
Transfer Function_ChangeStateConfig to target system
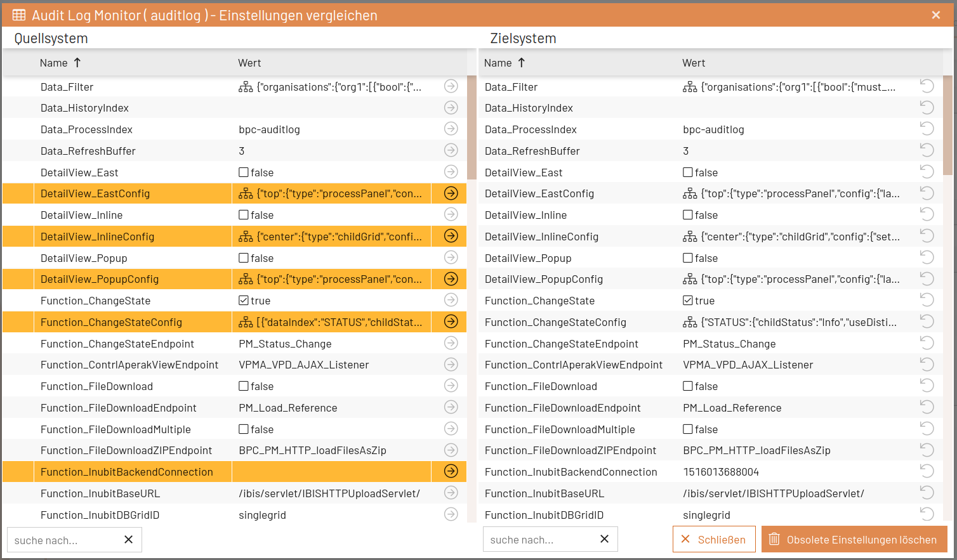(451, 322)
